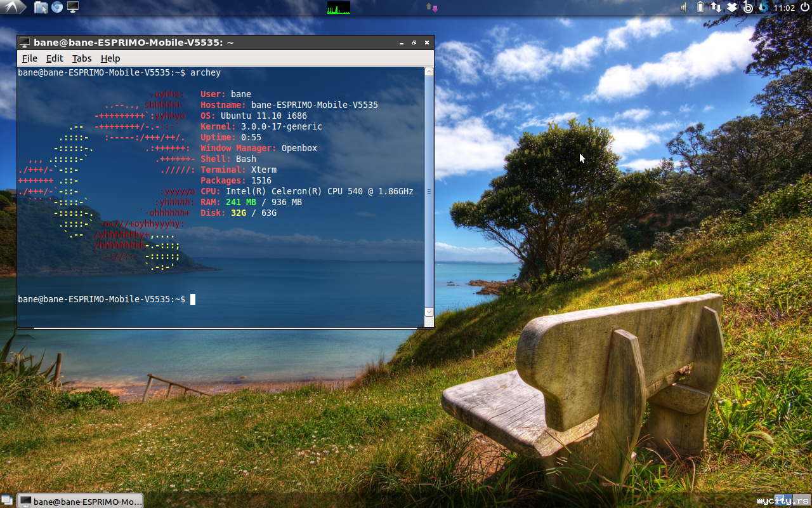Open the network connections tray icon
Viewport: 812px width, 508px height.
pyautogui.click(x=716, y=7)
